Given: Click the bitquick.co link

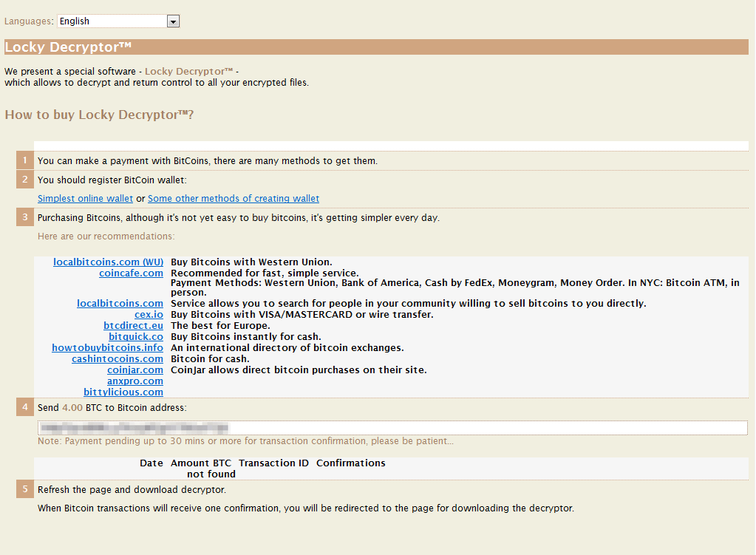Looking at the screenshot, I should [136, 337].
